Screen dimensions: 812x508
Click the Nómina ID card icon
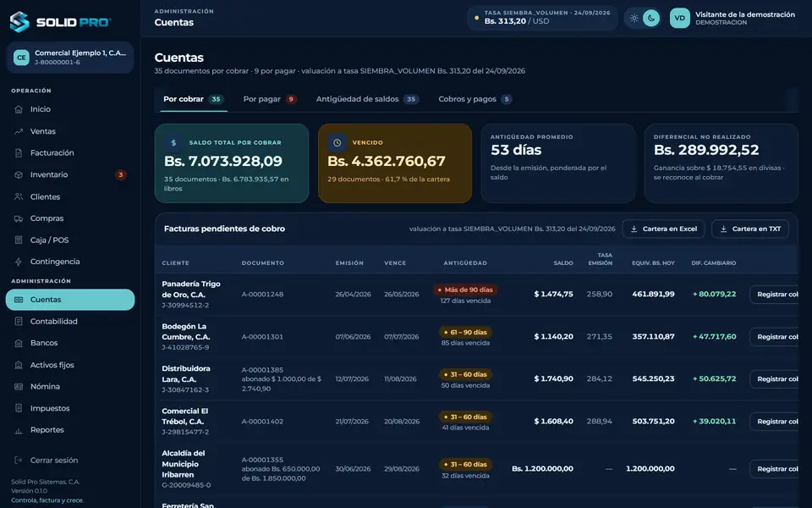click(x=19, y=387)
